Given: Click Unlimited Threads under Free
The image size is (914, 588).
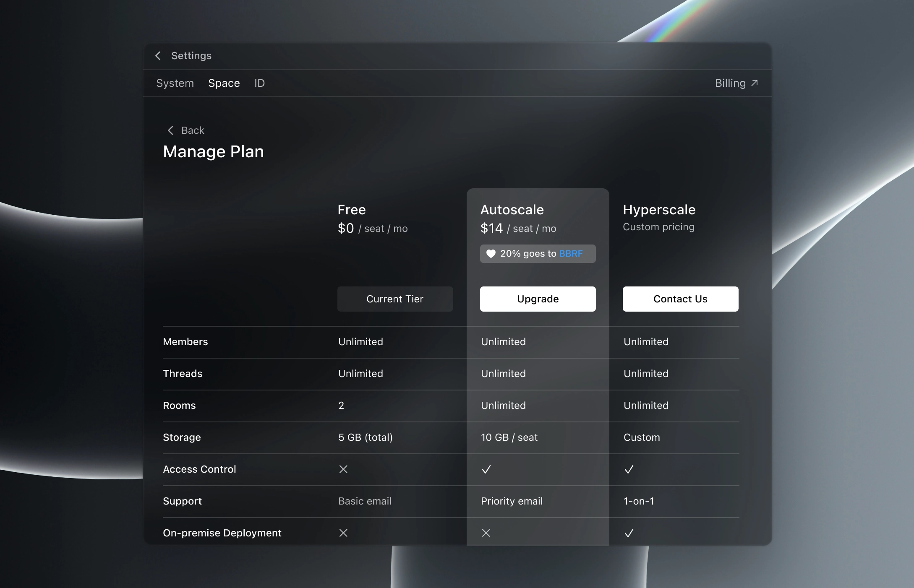Looking at the screenshot, I should tap(360, 374).
